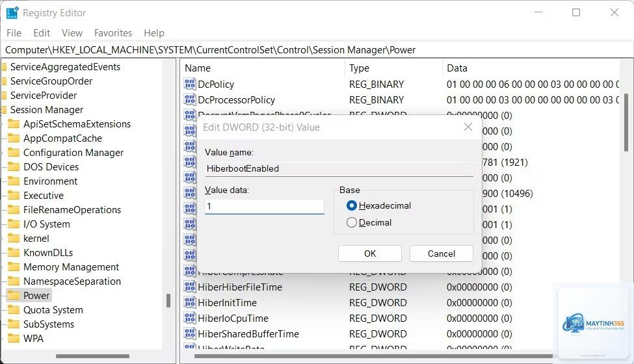
Task: Select the ServiceAggregatedEvents tree key
Action: (65, 67)
